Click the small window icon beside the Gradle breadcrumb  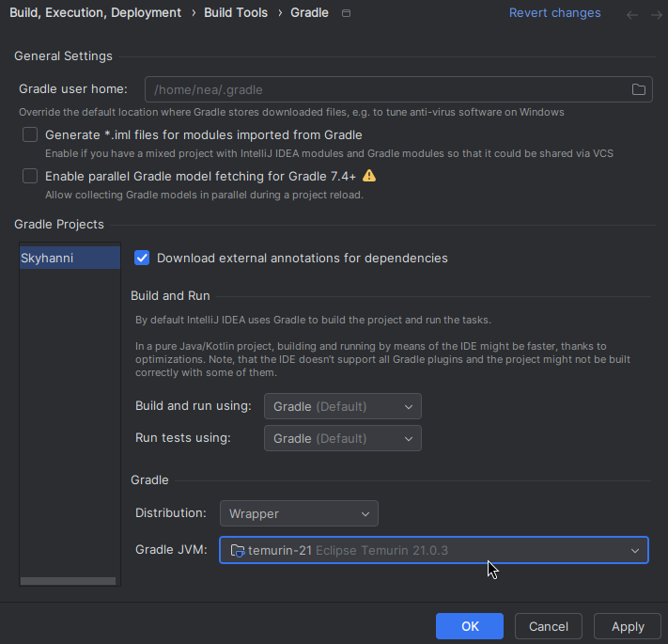346,13
